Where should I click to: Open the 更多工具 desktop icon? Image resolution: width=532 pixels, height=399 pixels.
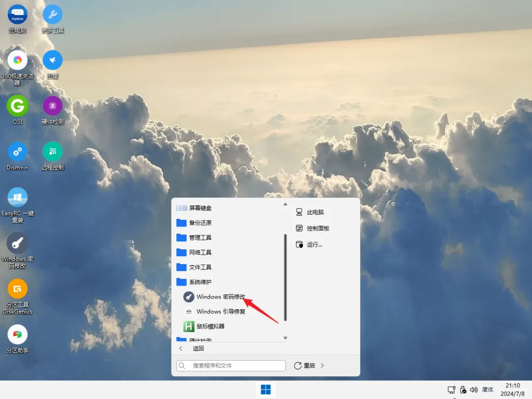[53, 19]
